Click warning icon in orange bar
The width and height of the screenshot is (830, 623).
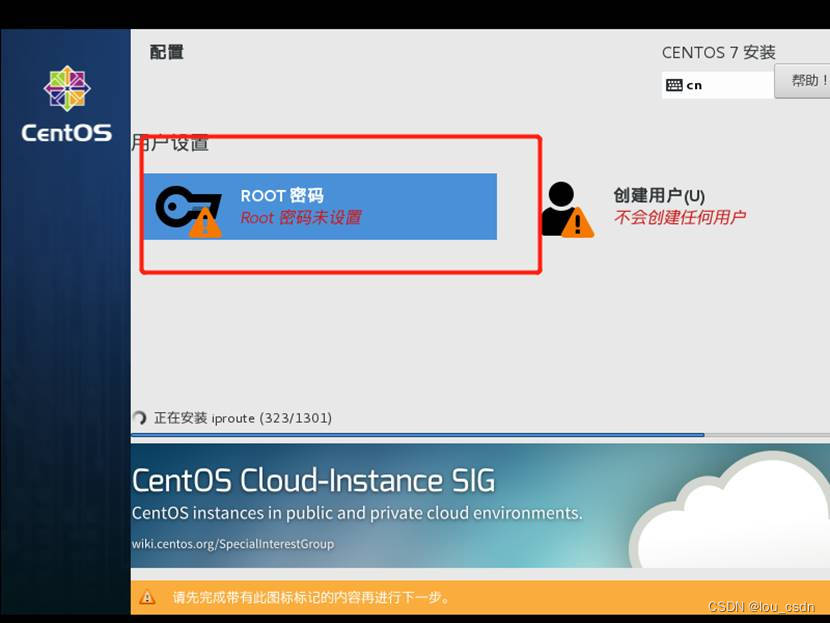[147, 598]
